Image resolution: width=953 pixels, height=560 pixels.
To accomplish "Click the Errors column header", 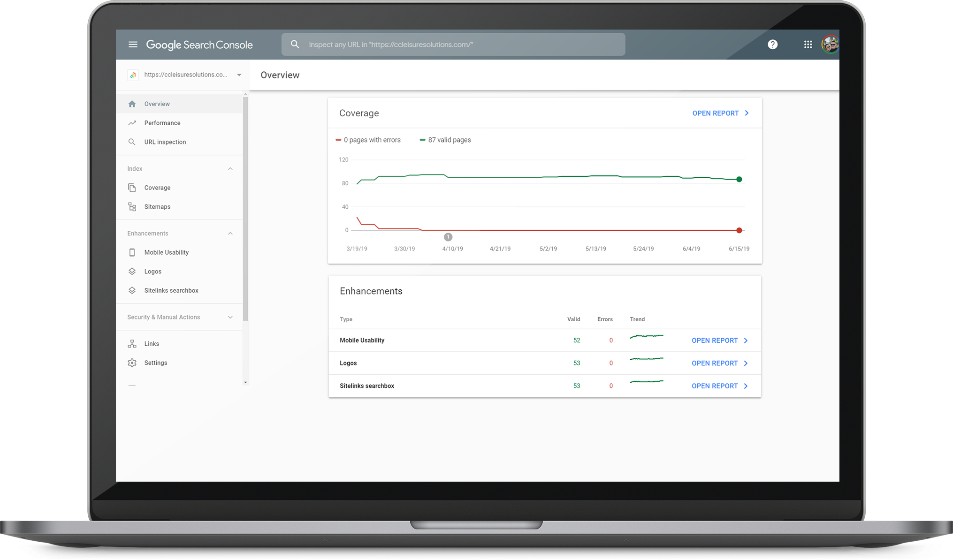I will pos(605,319).
